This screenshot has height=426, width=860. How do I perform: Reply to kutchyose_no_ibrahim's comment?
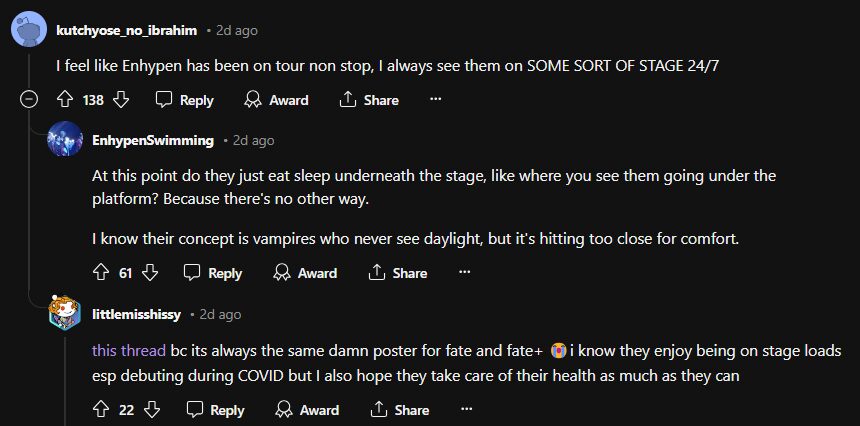(185, 100)
